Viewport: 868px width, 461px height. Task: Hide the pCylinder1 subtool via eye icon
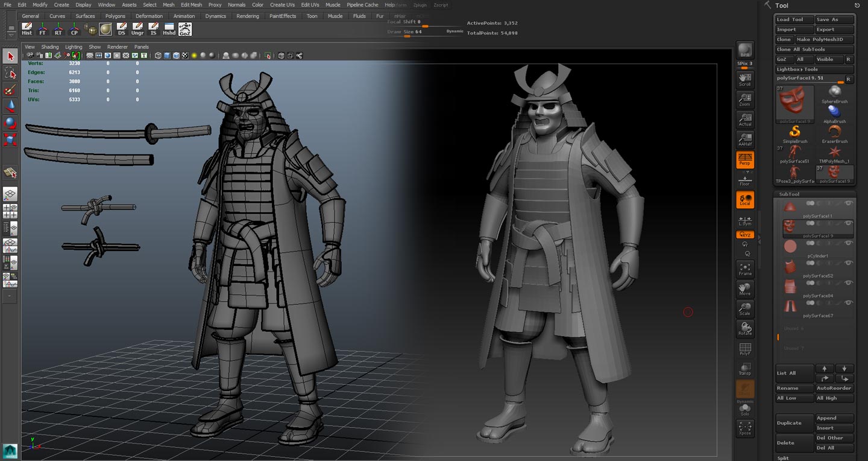[849, 243]
